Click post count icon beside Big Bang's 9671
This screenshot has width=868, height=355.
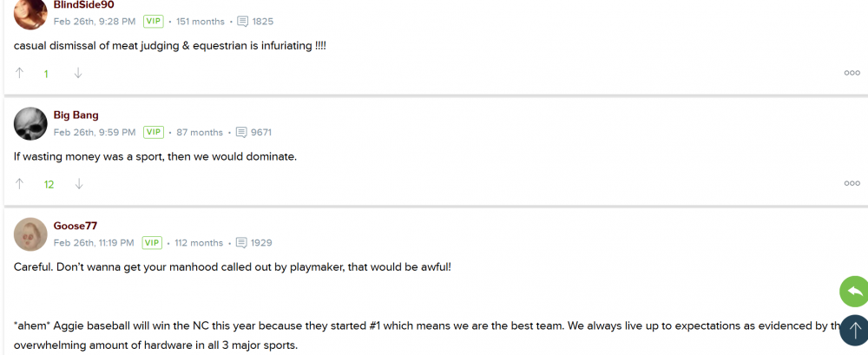(241, 133)
